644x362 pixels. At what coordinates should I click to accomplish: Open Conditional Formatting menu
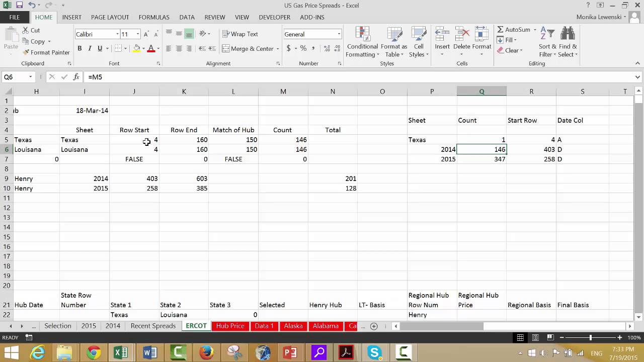pos(362,42)
